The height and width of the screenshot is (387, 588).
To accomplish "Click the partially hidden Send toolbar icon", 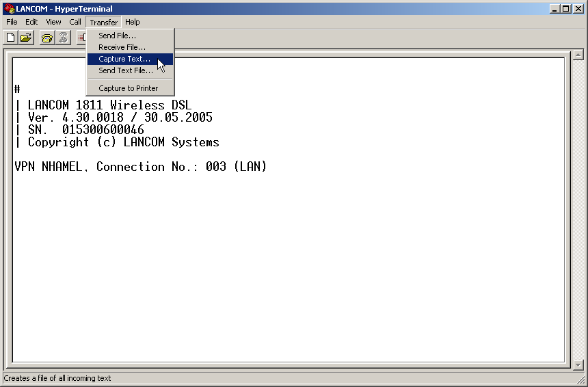I will click(81, 38).
